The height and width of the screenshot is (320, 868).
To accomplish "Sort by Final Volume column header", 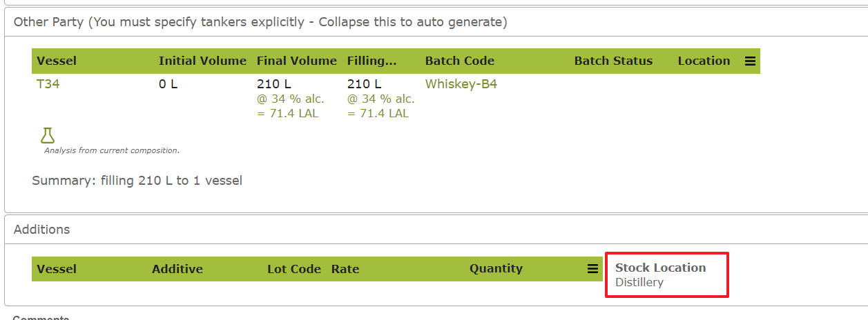I will click(296, 61).
